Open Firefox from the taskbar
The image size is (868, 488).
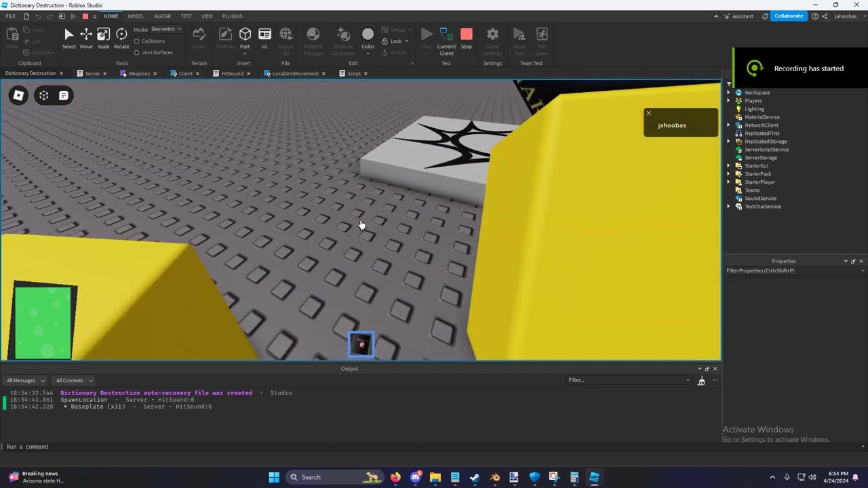click(395, 477)
